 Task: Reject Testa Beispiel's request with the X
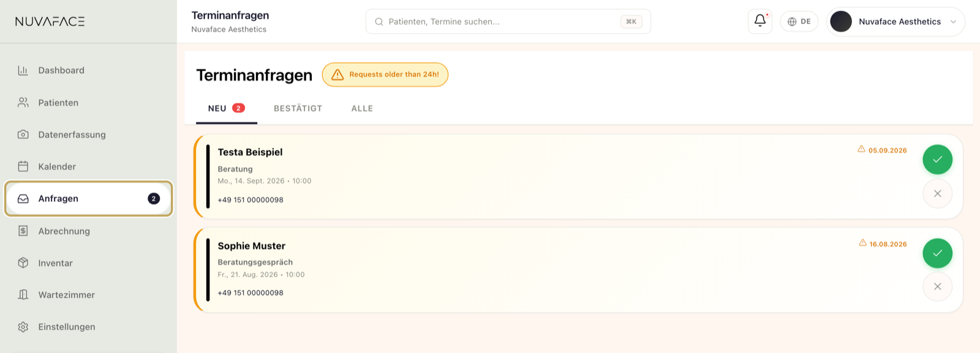pos(937,193)
